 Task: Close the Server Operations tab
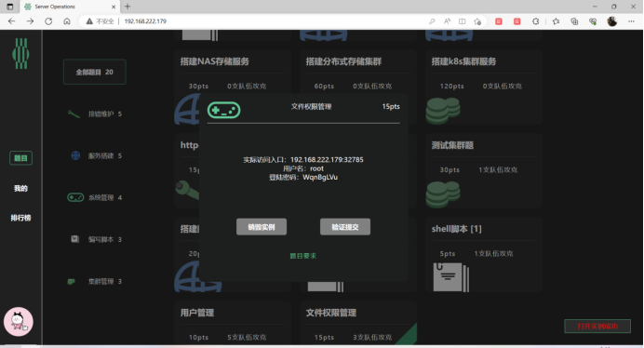pyautogui.click(x=114, y=7)
